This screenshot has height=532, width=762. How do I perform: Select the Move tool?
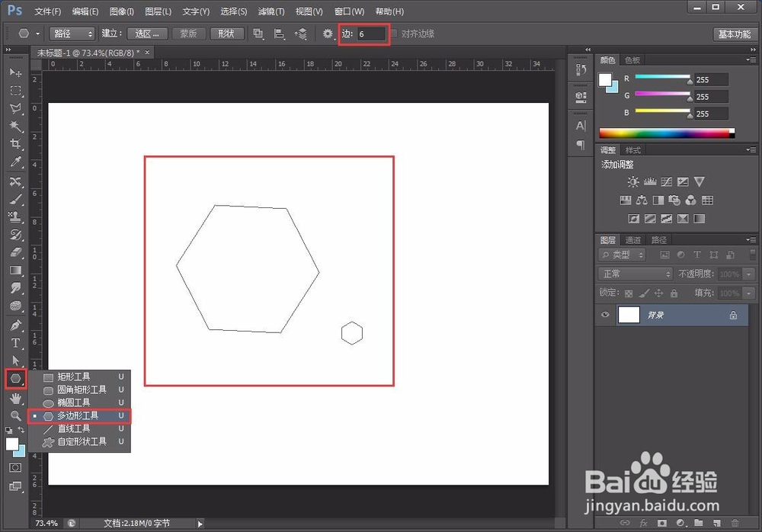(15, 72)
